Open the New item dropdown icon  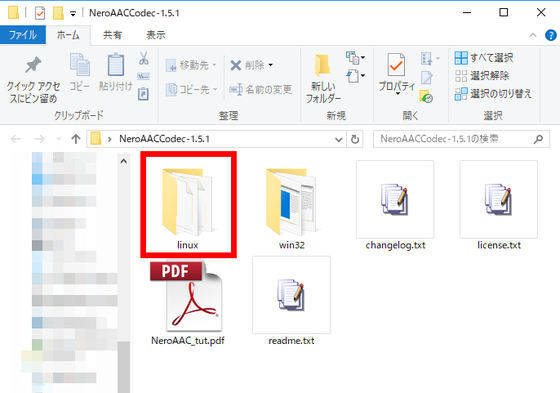point(355,58)
